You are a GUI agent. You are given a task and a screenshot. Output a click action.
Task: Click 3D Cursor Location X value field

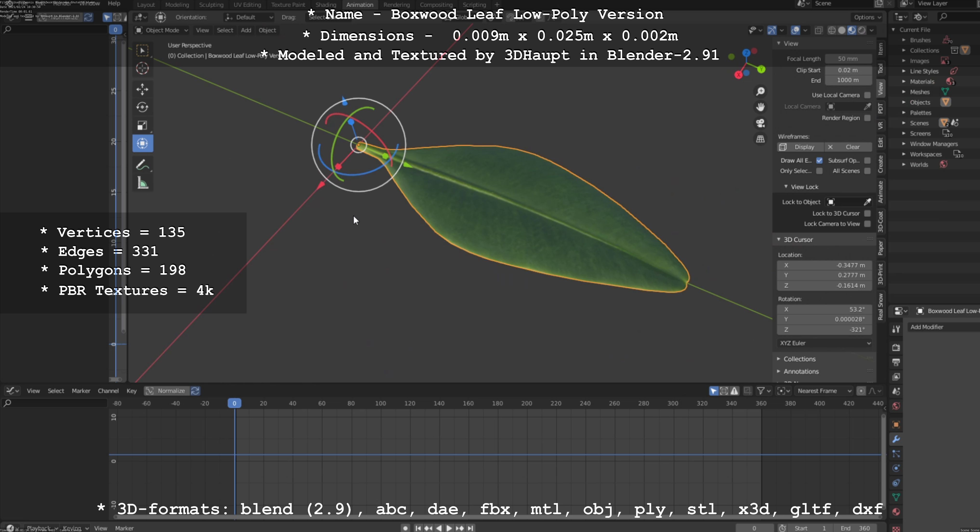click(825, 266)
